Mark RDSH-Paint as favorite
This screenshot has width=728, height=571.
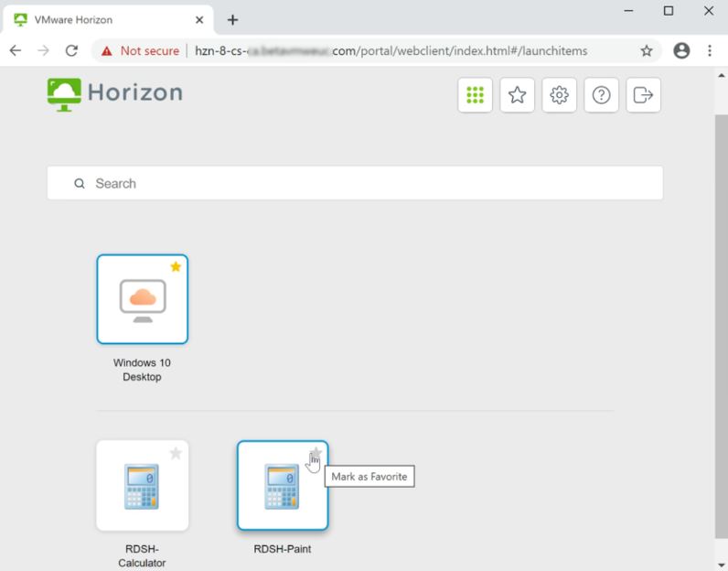[316, 453]
